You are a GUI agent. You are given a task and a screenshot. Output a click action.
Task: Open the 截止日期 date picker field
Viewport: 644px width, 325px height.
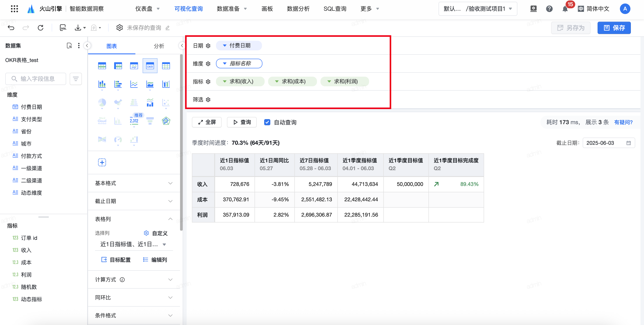click(x=609, y=143)
